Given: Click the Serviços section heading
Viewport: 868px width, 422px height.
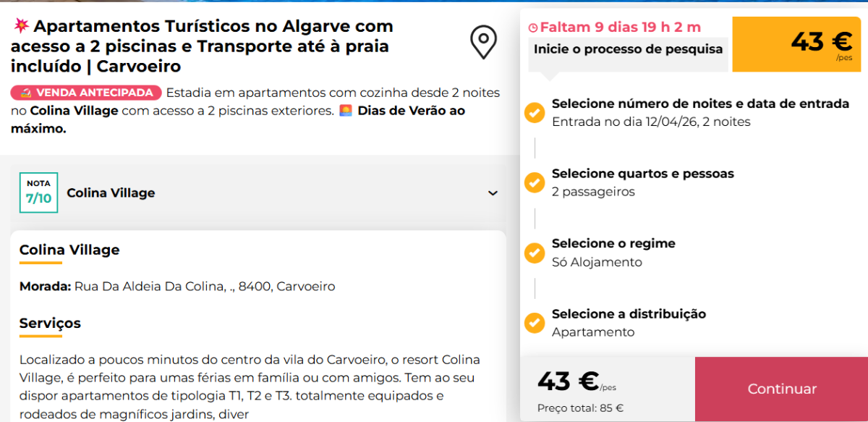Looking at the screenshot, I should [50, 323].
